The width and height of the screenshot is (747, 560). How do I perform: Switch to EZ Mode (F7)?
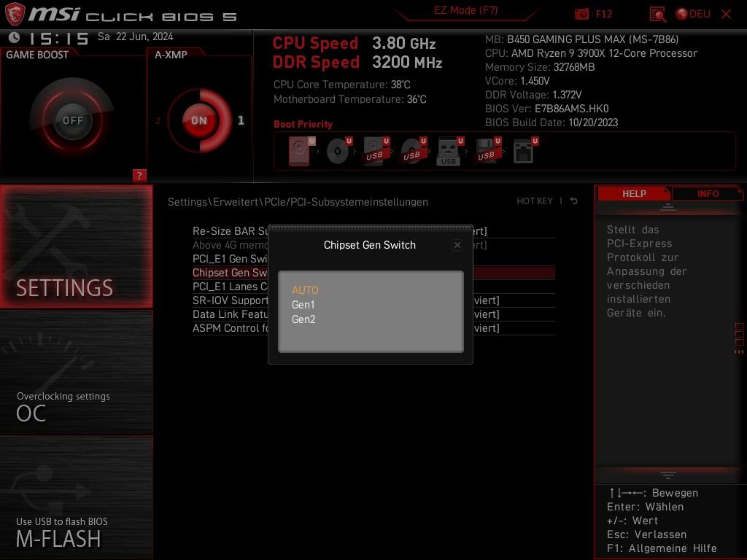465,10
